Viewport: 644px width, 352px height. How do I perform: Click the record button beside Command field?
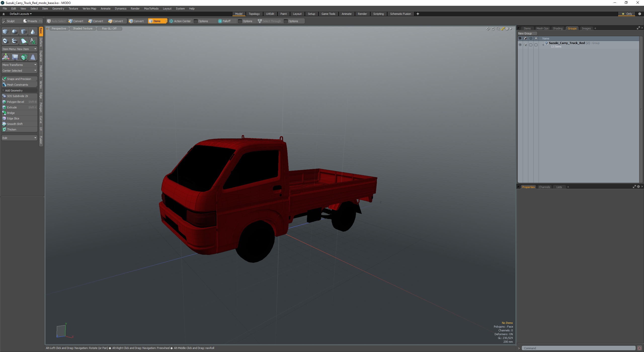[x=639, y=348]
